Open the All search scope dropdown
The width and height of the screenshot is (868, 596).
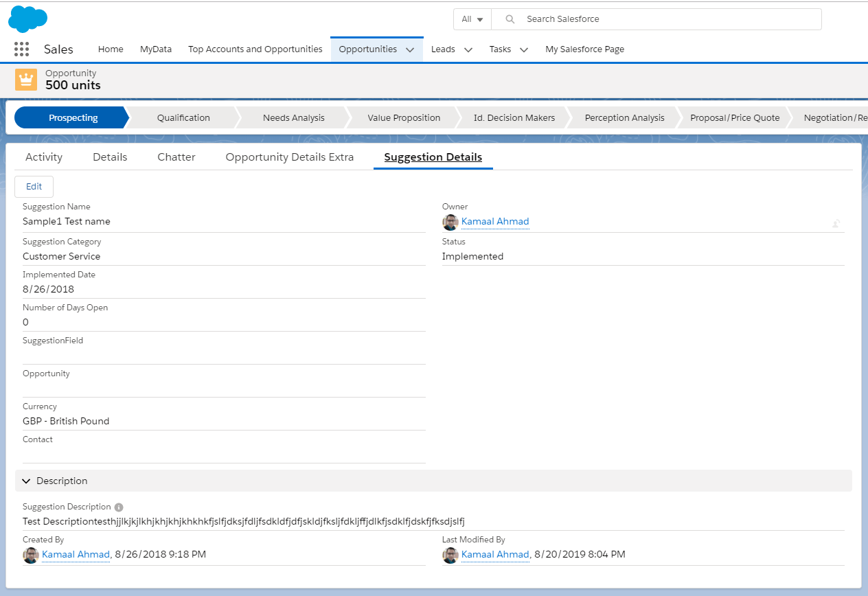point(472,19)
